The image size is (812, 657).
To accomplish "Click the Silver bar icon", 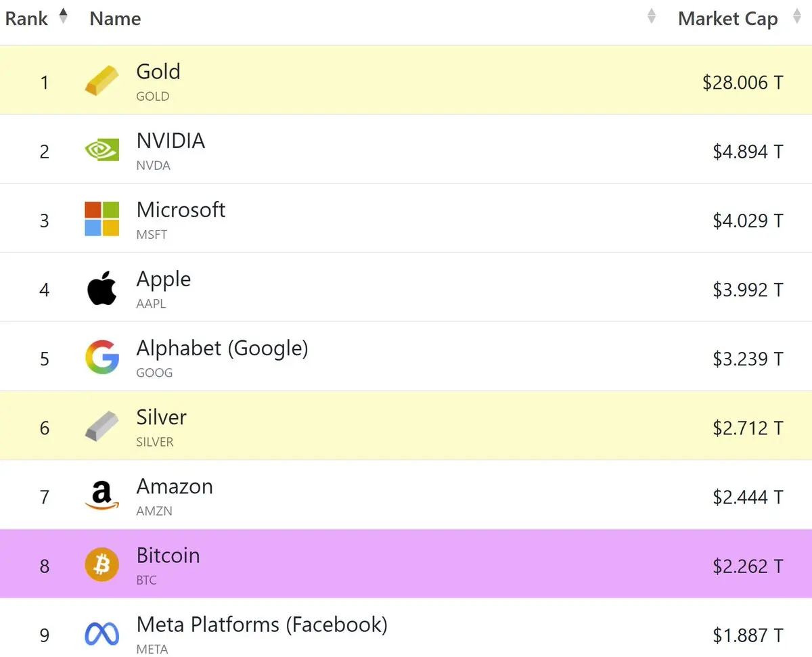I will pyautogui.click(x=101, y=426).
